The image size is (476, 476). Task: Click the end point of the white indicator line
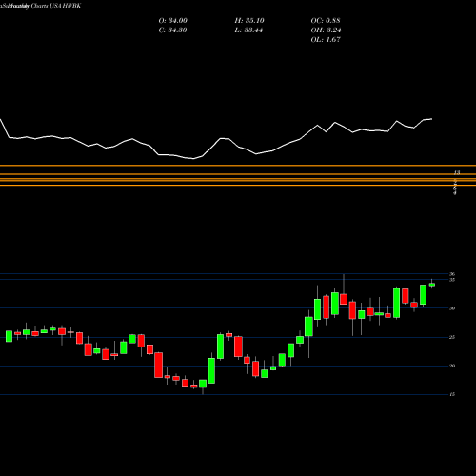click(431, 119)
